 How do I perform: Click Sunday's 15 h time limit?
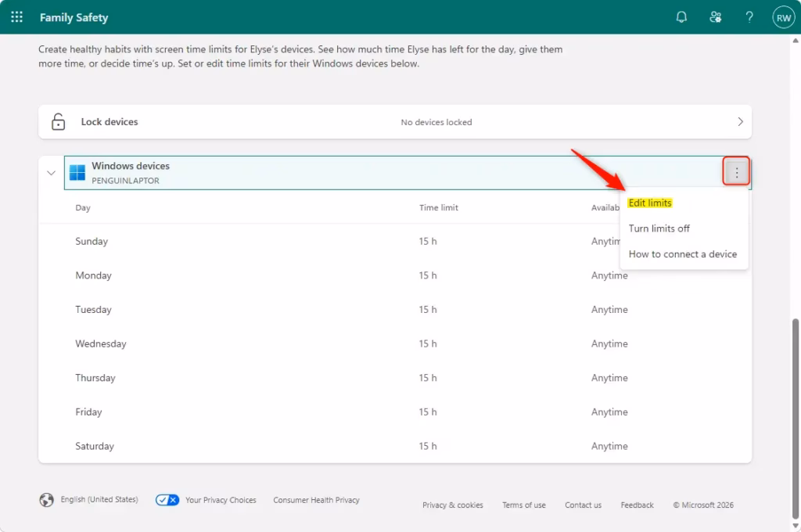428,241
